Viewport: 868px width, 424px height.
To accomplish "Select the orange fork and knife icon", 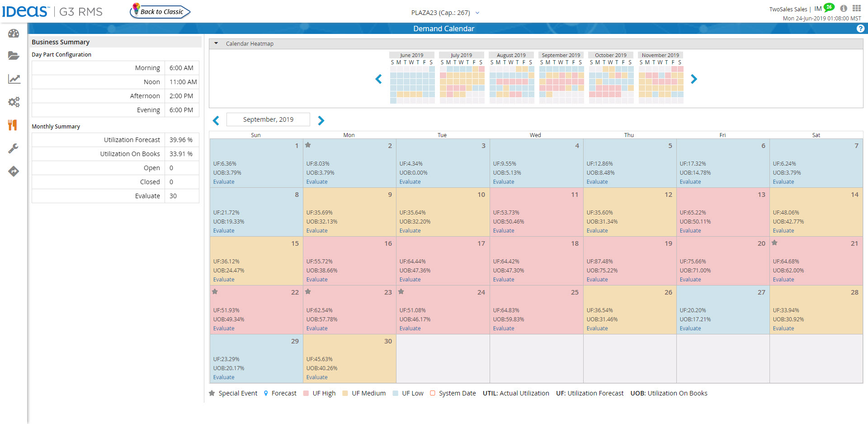I will pyautogui.click(x=13, y=125).
